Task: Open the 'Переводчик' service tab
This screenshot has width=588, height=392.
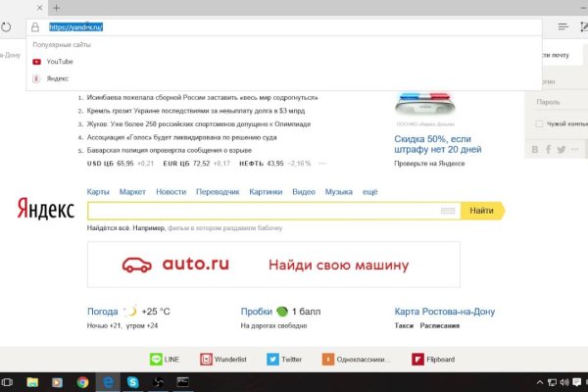Action: pos(217,192)
